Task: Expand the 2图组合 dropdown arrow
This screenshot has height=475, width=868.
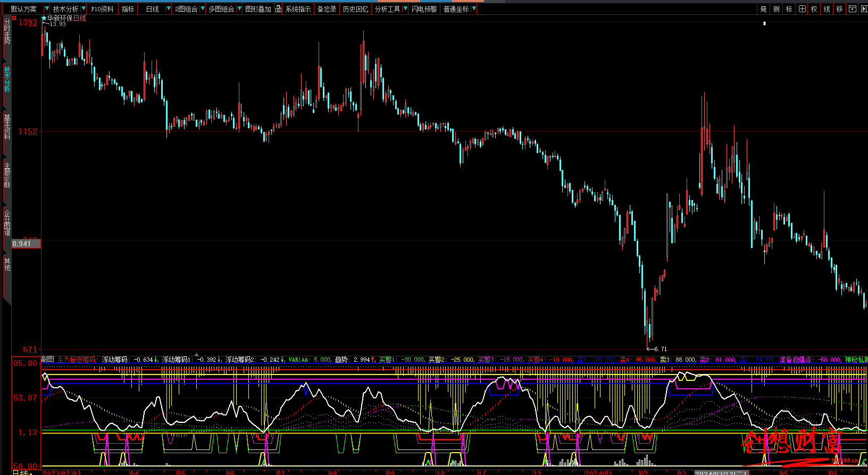Action: tap(203, 9)
